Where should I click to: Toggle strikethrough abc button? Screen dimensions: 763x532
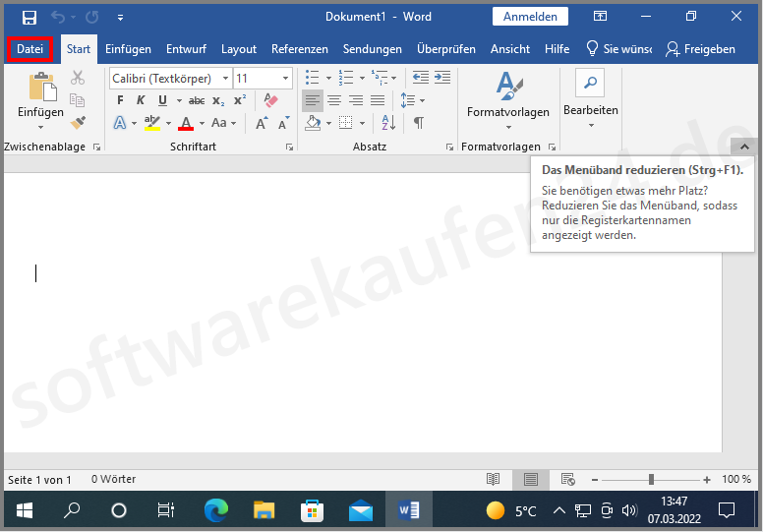pyautogui.click(x=197, y=100)
